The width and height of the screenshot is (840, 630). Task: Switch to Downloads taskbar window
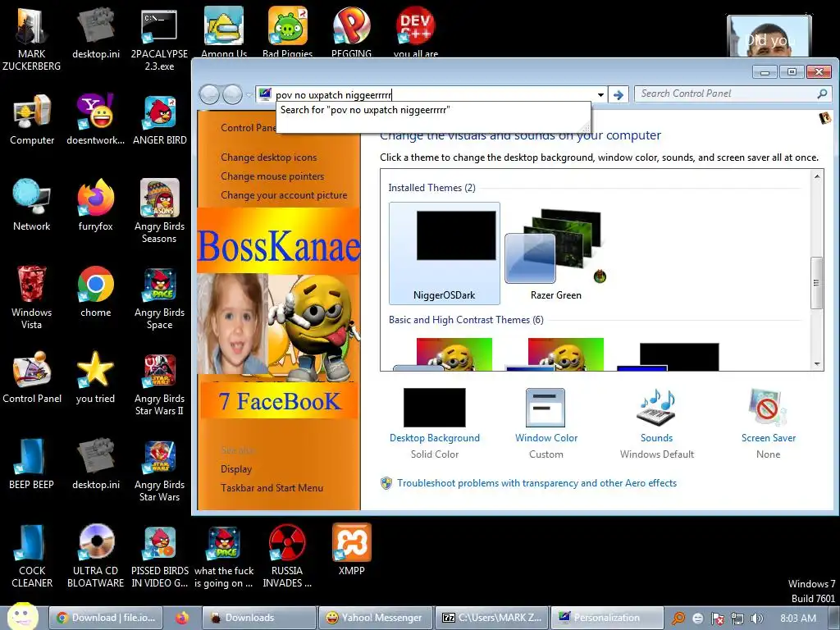(258, 618)
